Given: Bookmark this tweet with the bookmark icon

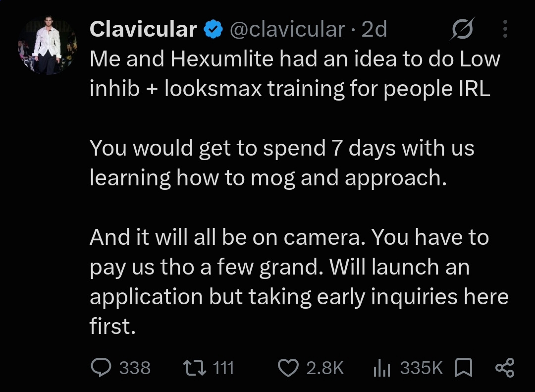Looking at the screenshot, I should click(x=464, y=367).
